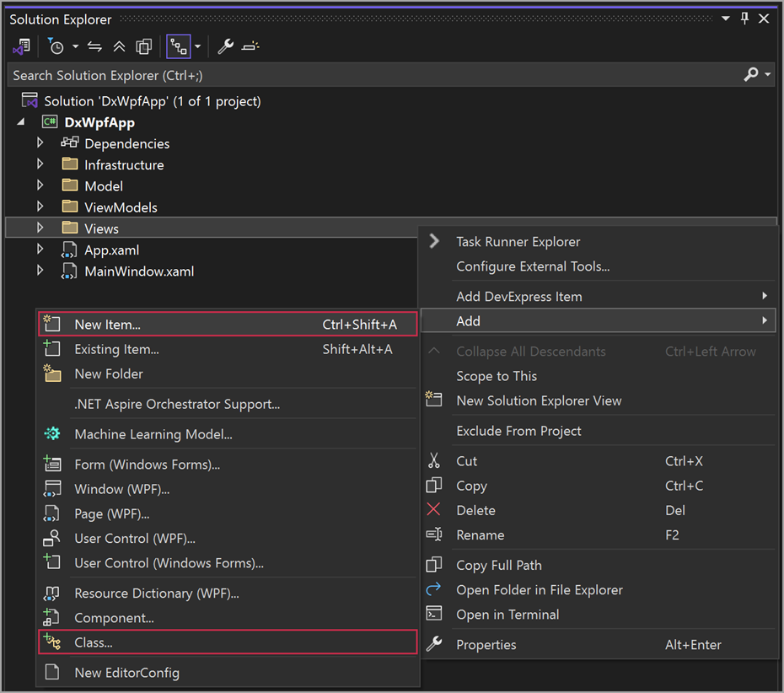Click Sync with Active Document icon
The width and height of the screenshot is (784, 693).
(x=94, y=47)
